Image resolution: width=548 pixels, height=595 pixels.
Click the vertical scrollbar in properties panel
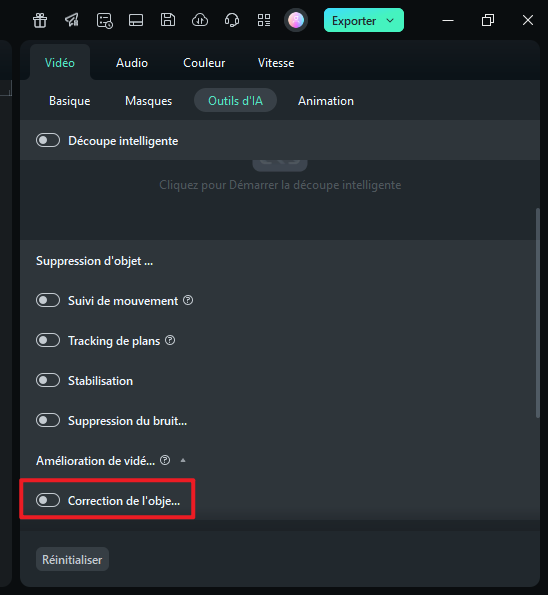[537, 313]
